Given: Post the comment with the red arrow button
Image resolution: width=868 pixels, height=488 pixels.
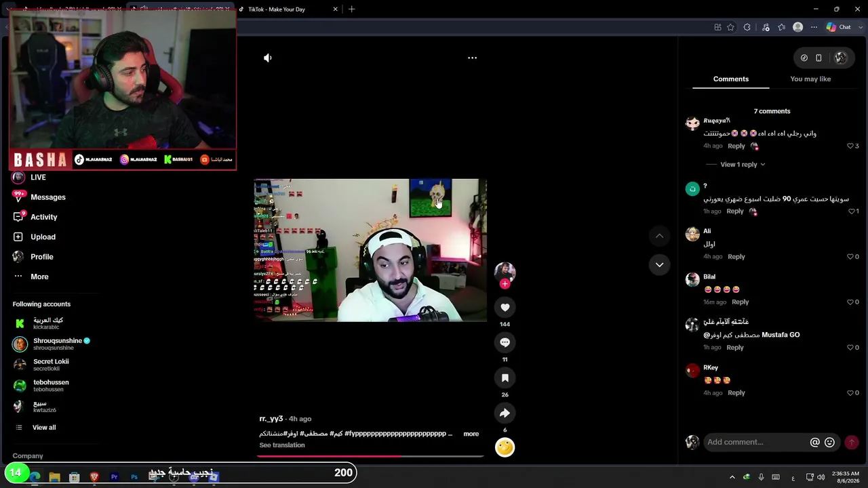Looking at the screenshot, I should click(x=852, y=443).
